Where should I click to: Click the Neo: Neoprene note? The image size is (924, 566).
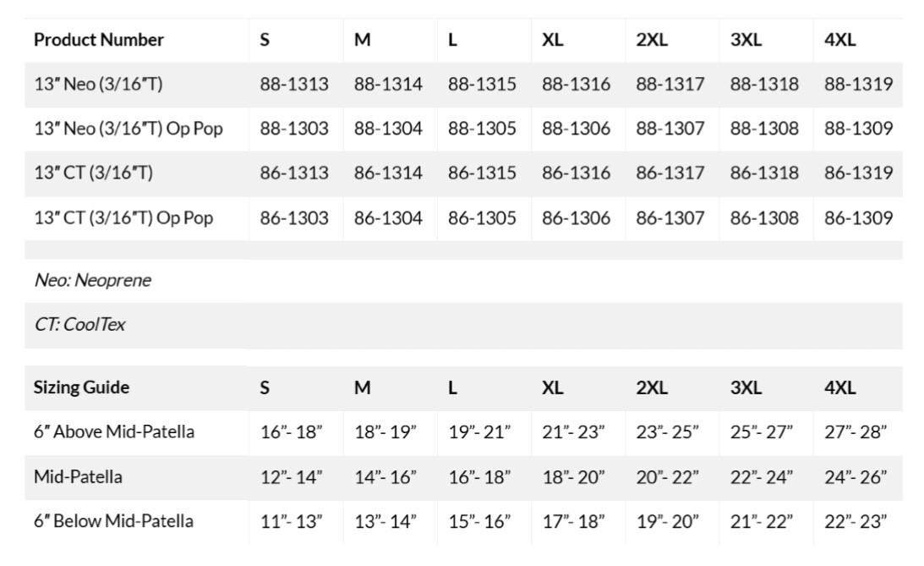tap(93, 280)
